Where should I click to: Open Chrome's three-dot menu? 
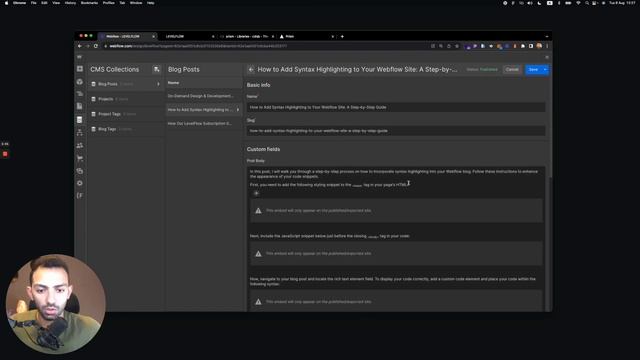click(547, 46)
